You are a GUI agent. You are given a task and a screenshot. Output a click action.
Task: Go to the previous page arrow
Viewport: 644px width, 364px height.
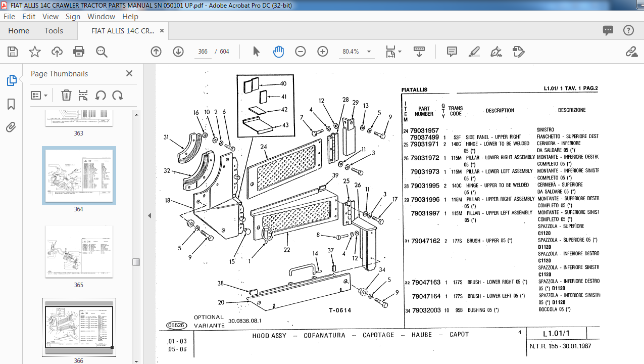(x=156, y=52)
